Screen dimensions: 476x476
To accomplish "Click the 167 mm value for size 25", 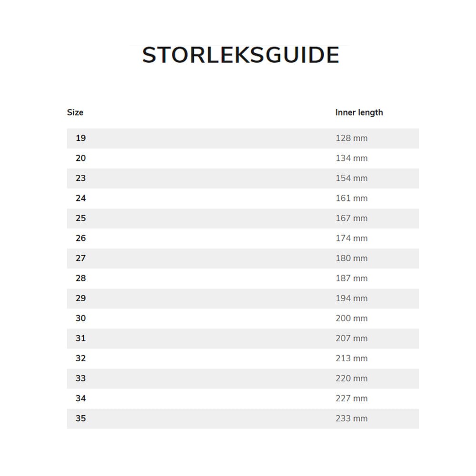I will click(351, 218).
